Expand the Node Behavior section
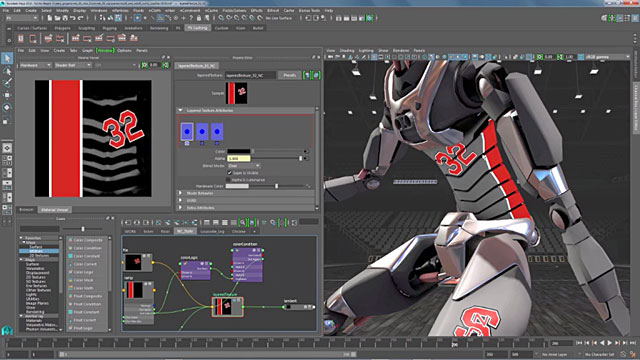Screen dimensions: 640x360 click(x=180, y=193)
